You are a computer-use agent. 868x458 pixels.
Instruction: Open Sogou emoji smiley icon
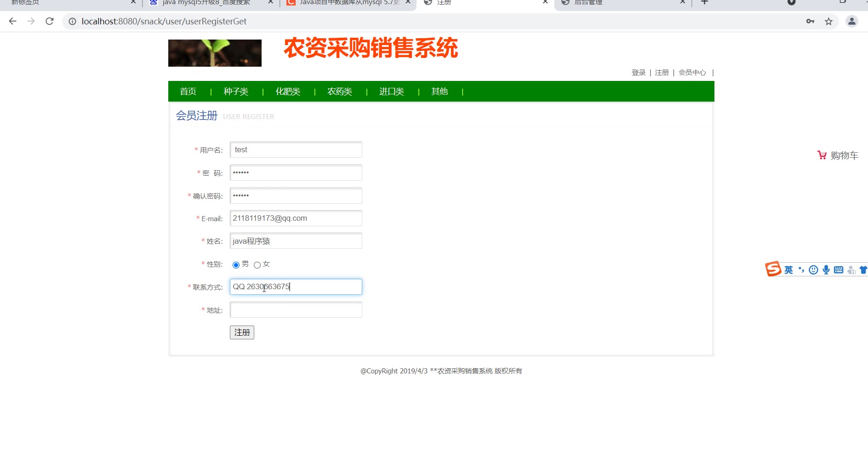pyautogui.click(x=813, y=270)
